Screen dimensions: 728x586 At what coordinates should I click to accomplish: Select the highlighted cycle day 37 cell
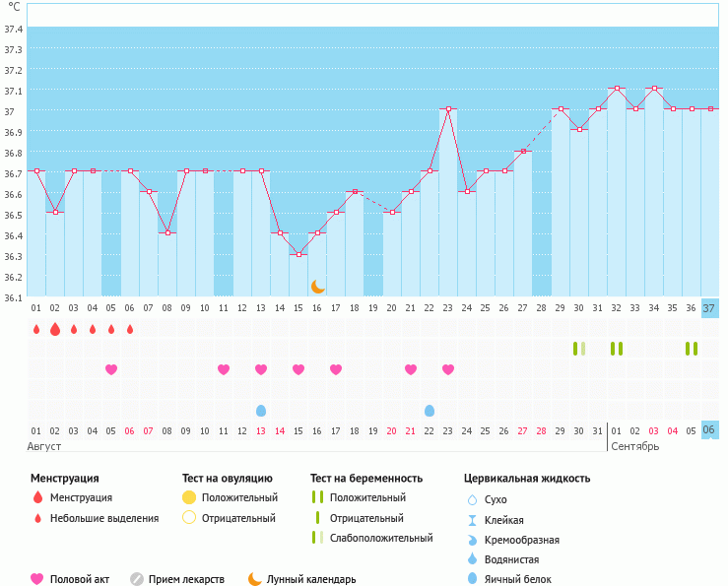(x=710, y=308)
